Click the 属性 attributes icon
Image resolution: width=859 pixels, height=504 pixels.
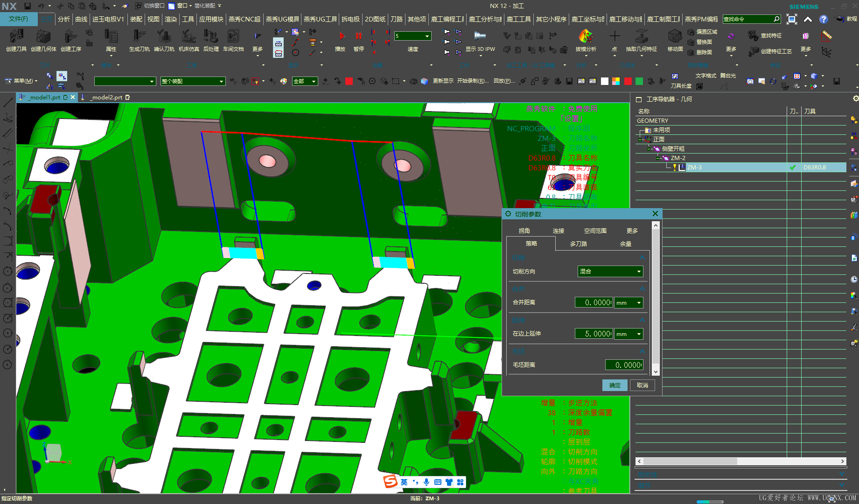(x=111, y=37)
